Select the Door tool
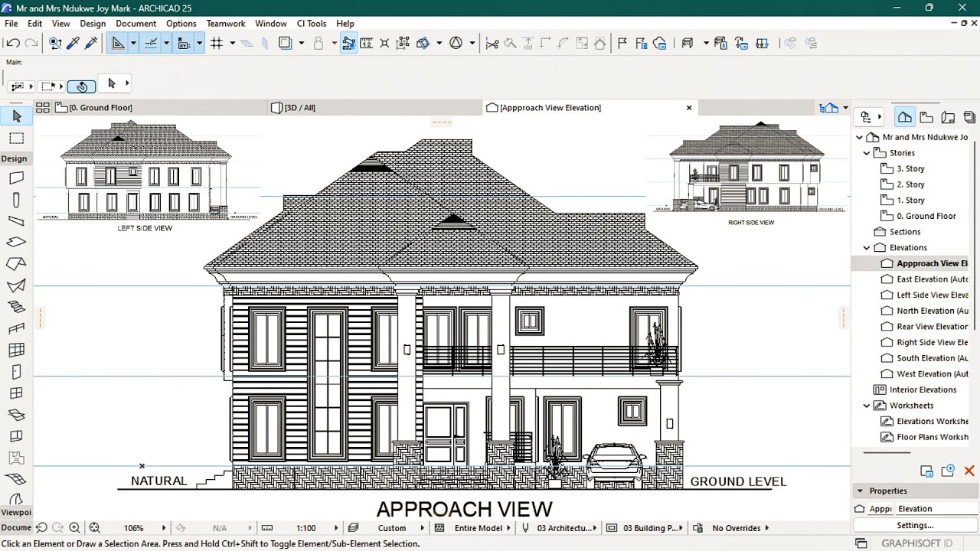The width and height of the screenshot is (980, 551). coord(16,372)
